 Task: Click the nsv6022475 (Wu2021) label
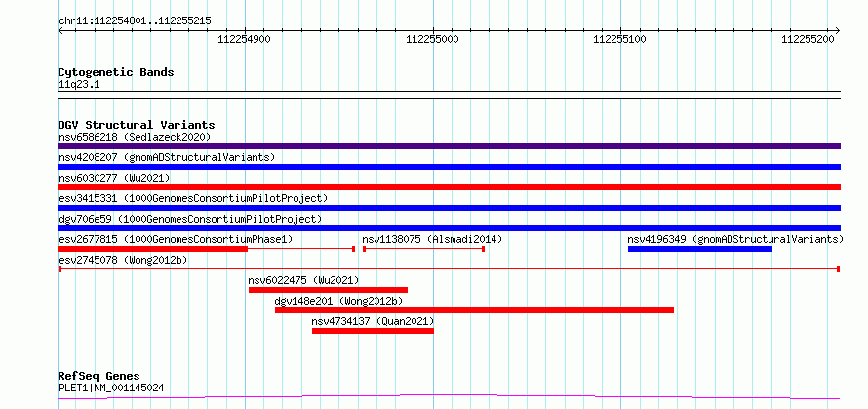tap(304, 280)
